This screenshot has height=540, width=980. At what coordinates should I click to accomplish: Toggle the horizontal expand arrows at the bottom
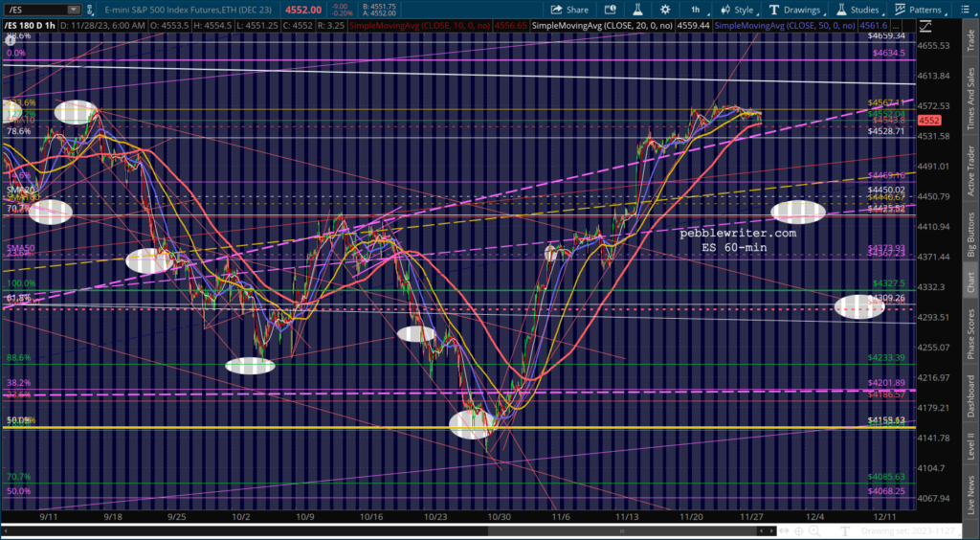pos(784,530)
